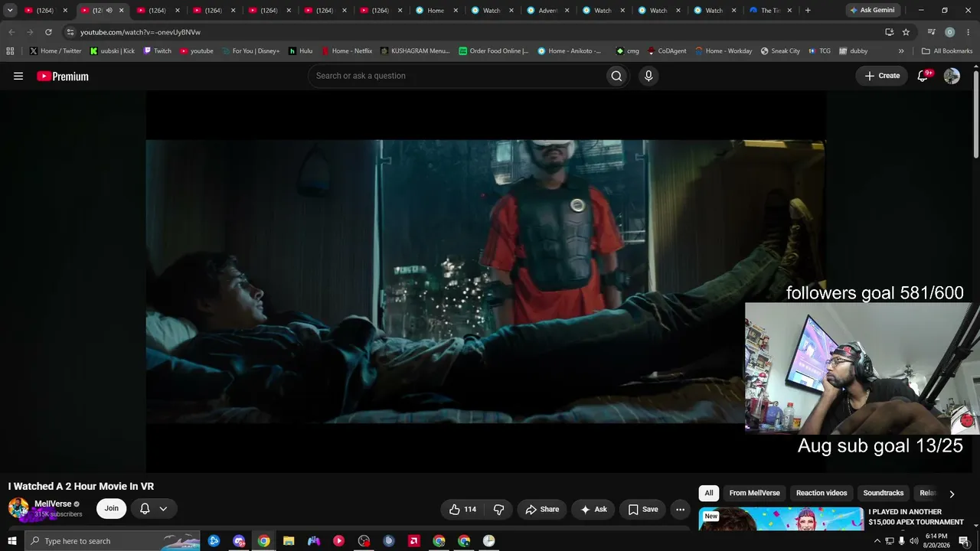Dislike the video with thumbs down
Screen dimensions: 980x551
pyautogui.click(x=498, y=509)
